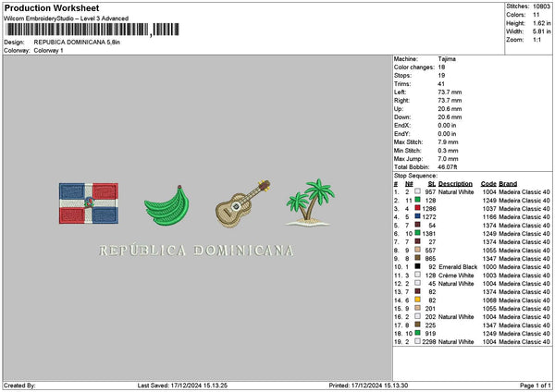Click the 'Stop Sequence:' heading
This screenshot has height=392, width=555.
(415, 176)
